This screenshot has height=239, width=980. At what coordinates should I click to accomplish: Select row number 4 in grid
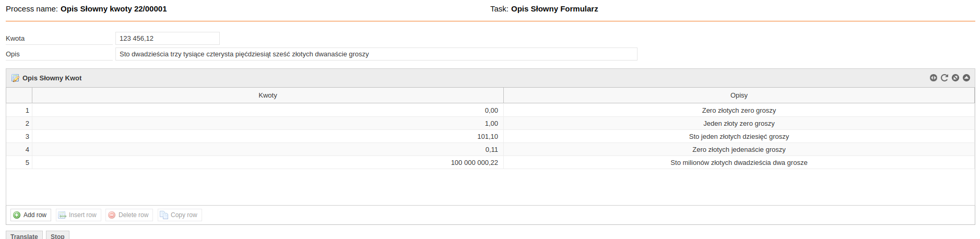[19, 150]
